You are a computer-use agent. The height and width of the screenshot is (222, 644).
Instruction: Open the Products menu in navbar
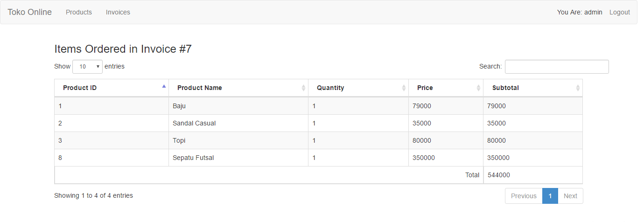79,12
